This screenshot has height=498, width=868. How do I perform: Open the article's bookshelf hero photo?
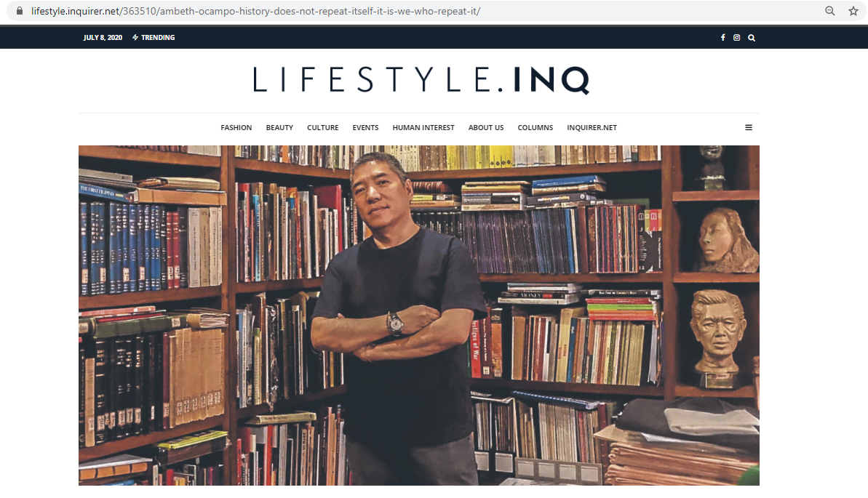419,316
